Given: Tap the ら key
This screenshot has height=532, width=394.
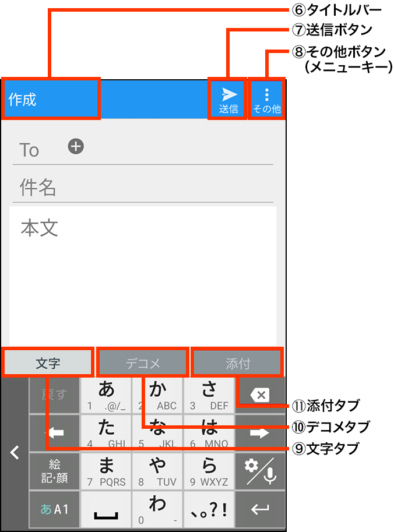Looking at the screenshot, I should tap(209, 471).
